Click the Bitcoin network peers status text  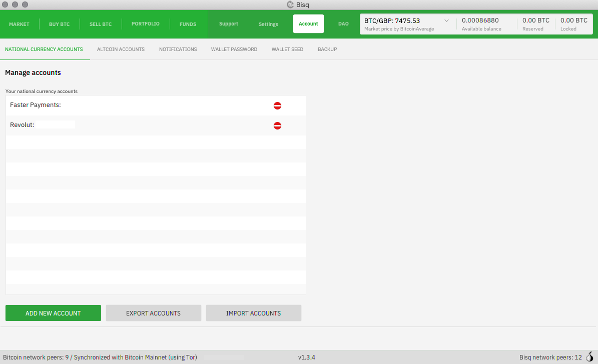pyautogui.click(x=100, y=357)
